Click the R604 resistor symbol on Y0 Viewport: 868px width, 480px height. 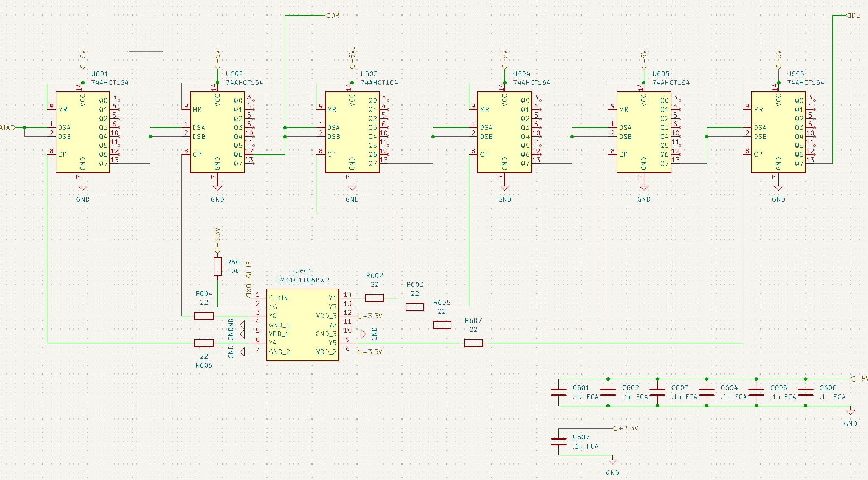204,316
